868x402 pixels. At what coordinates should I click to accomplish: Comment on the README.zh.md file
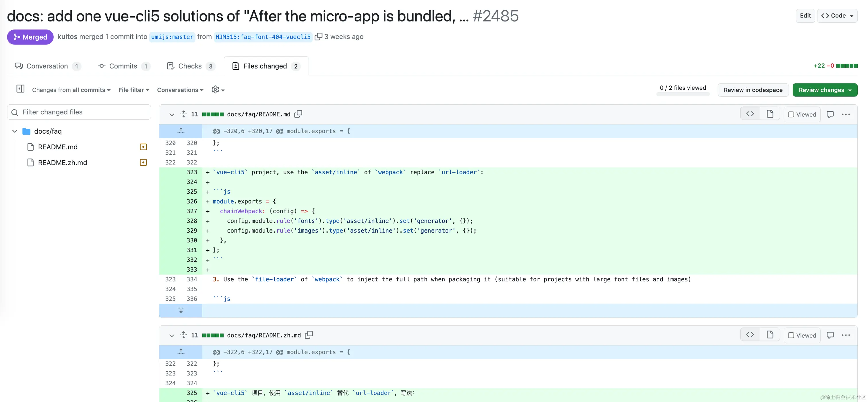point(830,335)
